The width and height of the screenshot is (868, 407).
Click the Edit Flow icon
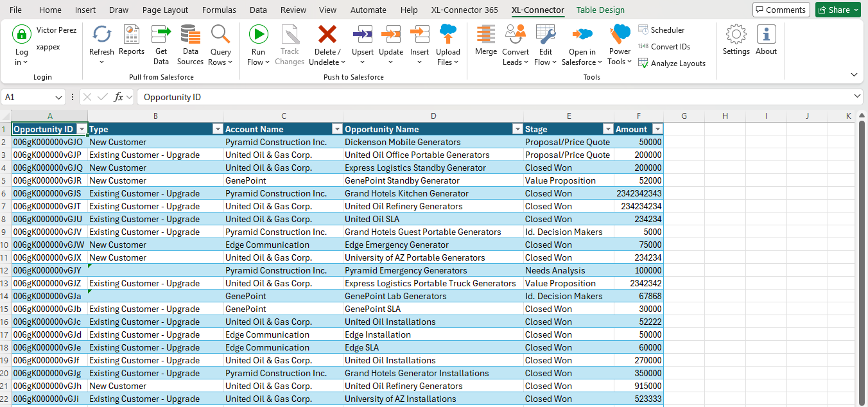tap(546, 35)
